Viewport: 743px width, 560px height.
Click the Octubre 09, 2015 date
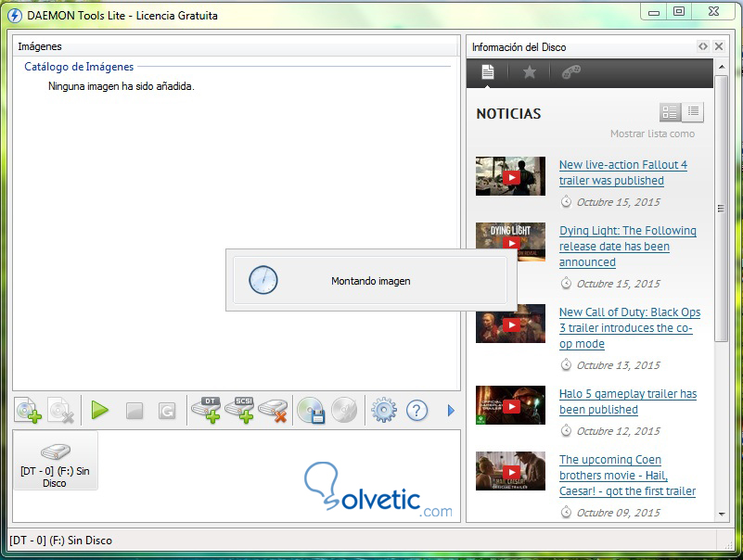pyautogui.click(x=619, y=513)
